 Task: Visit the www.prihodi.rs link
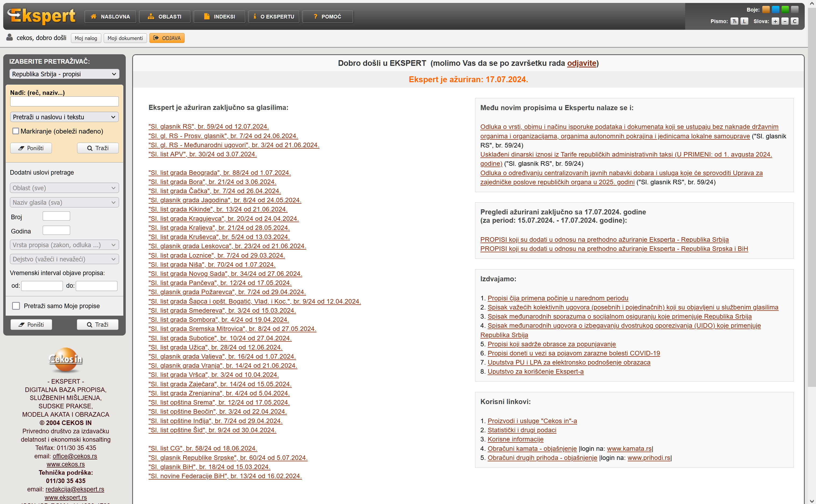[x=649, y=458]
